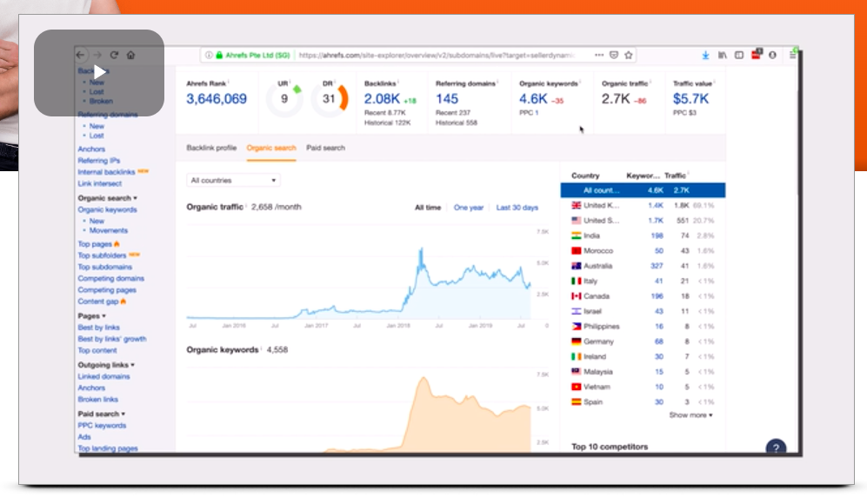Open the Content gap sidebar link
This screenshot has width=867, height=504.
tap(98, 302)
